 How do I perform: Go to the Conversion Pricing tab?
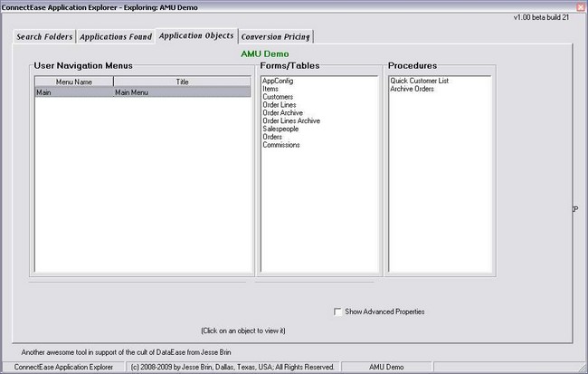[x=275, y=37]
